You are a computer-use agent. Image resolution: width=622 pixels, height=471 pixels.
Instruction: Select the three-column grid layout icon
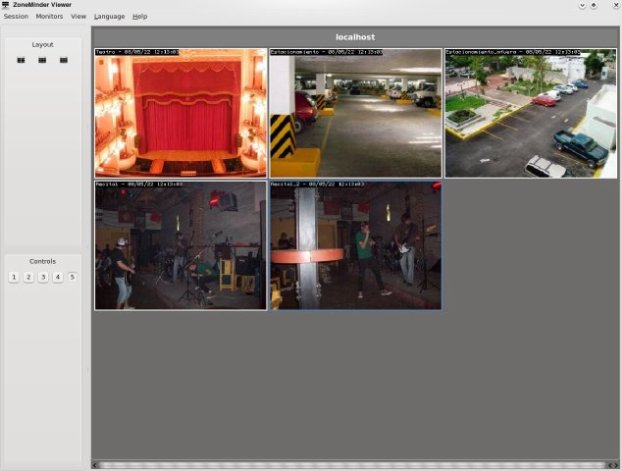[x=42, y=60]
